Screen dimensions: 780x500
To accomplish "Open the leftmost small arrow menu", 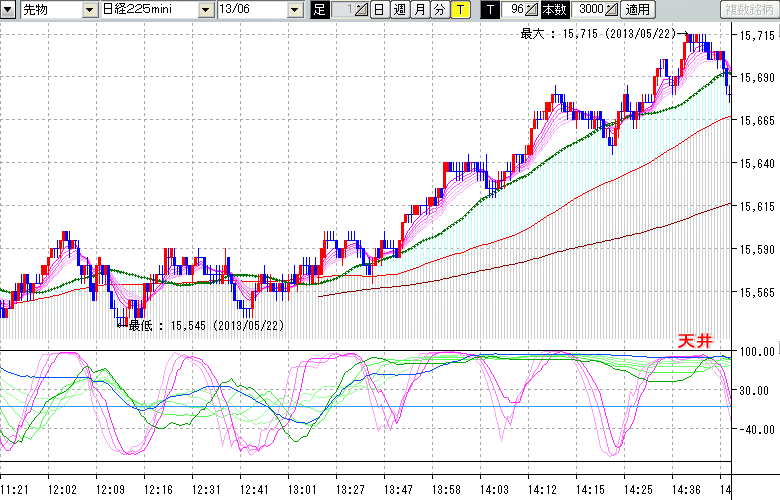I will 9,10.
